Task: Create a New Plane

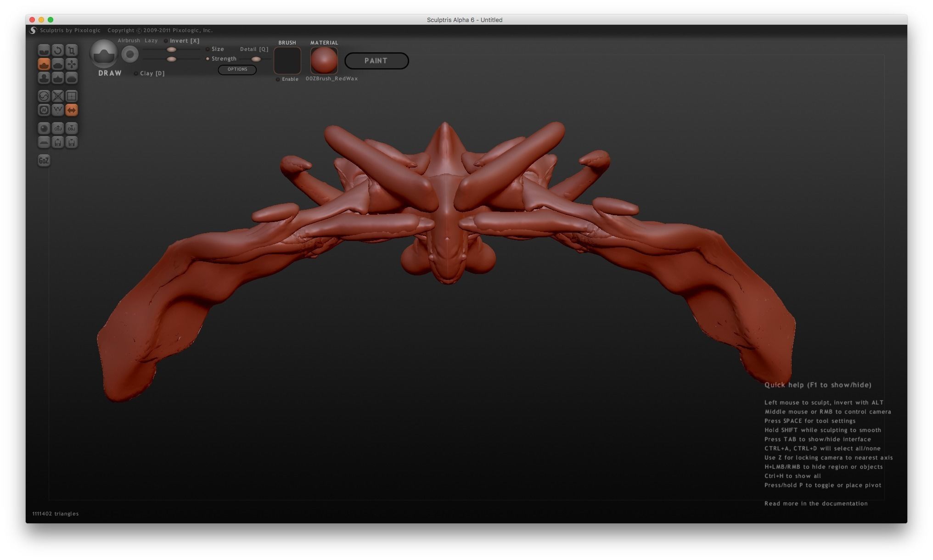Action: 44,142
